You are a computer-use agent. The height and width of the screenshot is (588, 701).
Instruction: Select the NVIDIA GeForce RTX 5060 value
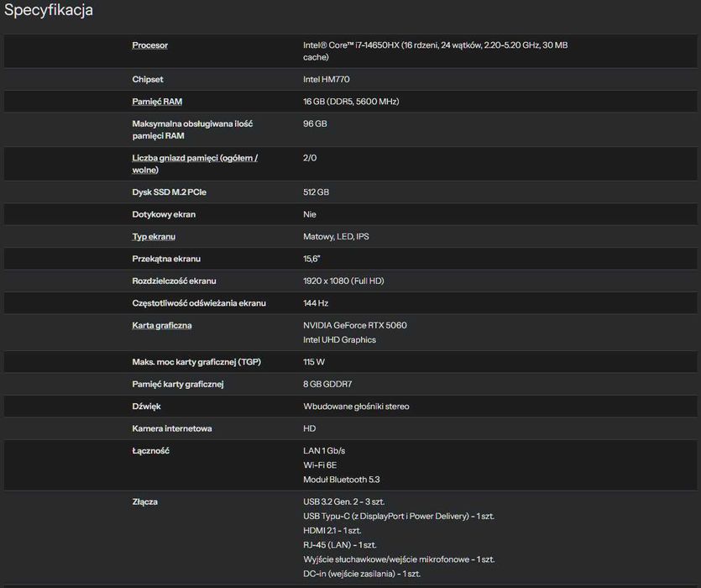coord(355,325)
